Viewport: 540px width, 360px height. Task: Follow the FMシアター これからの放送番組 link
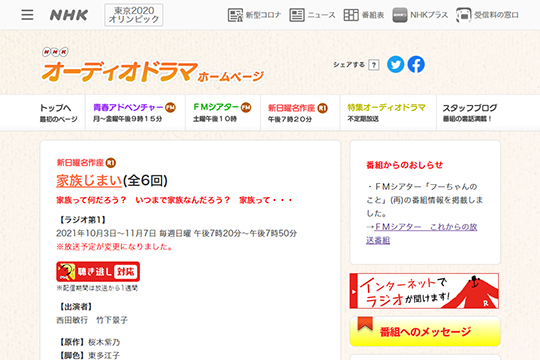422,233
